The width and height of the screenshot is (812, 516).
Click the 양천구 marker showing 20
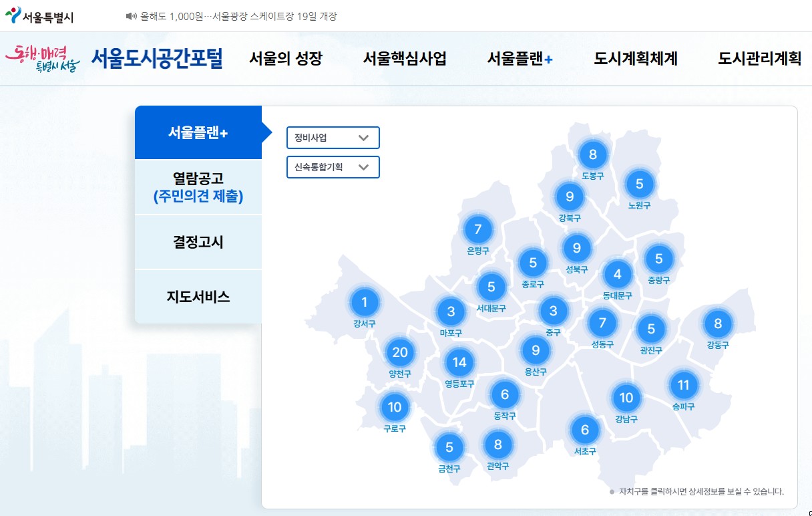pyautogui.click(x=400, y=353)
